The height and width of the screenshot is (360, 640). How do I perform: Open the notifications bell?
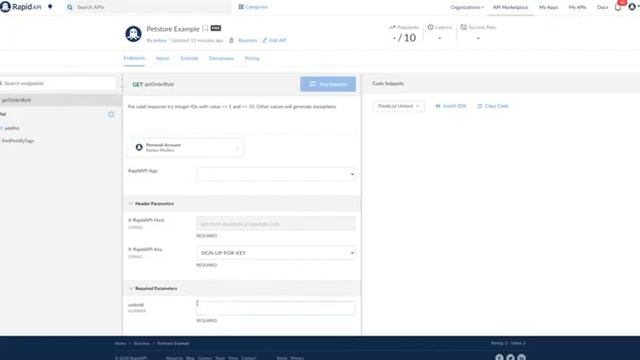(618, 7)
